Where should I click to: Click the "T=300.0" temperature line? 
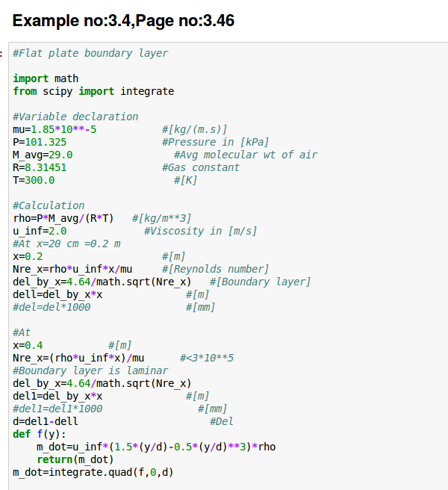point(34,180)
